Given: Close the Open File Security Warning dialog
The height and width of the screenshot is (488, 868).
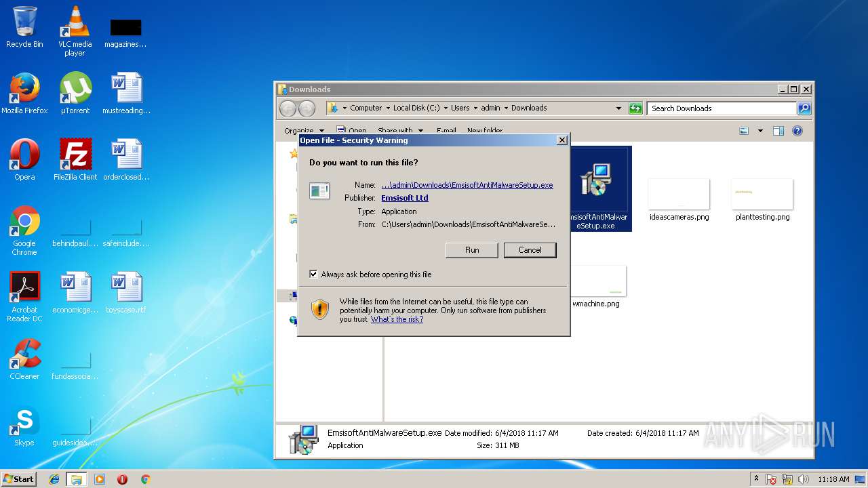Looking at the screenshot, I should point(561,140).
